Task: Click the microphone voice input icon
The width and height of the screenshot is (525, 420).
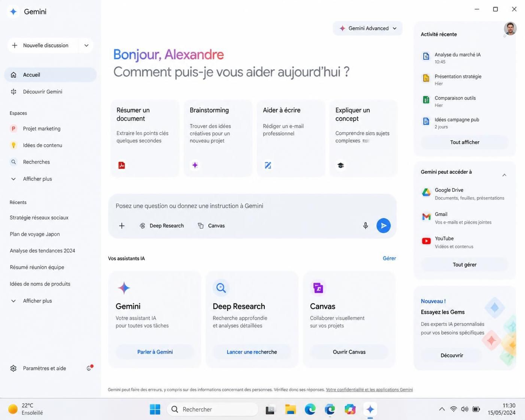Action: pyautogui.click(x=365, y=226)
